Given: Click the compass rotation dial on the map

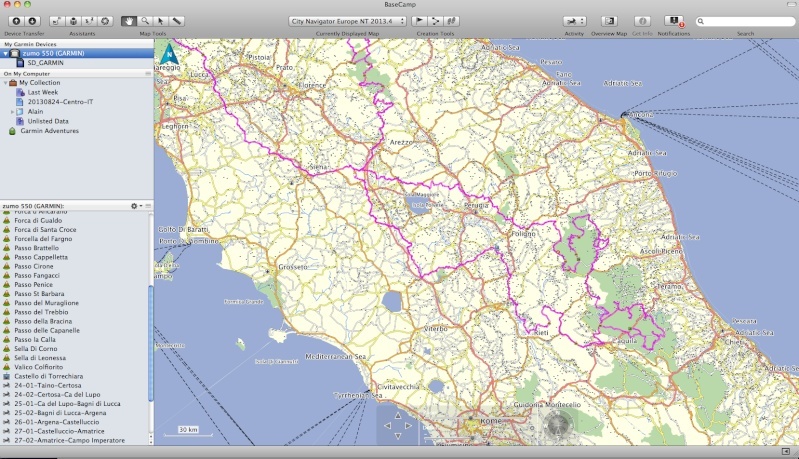Looking at the screenshot, I should coord(556,425).
